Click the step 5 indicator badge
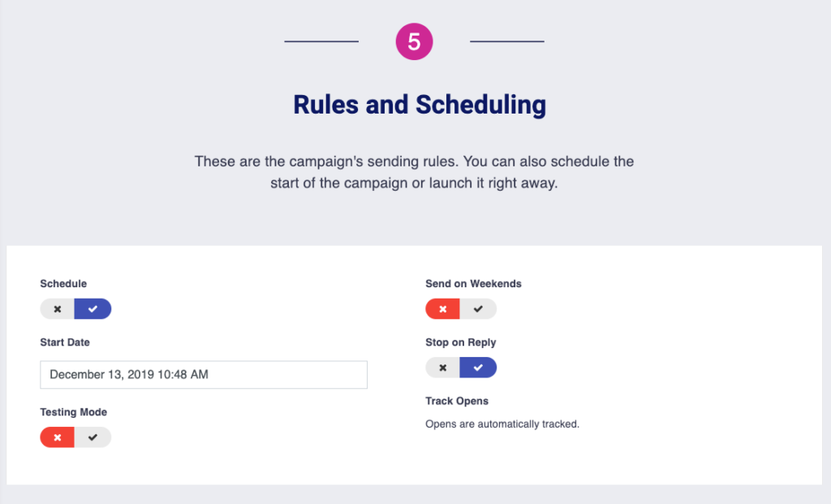831x504 pixels. coord(414,41)
